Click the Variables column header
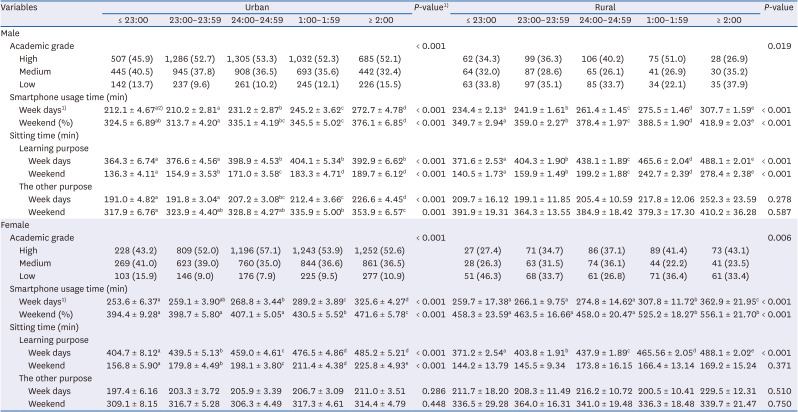 23,7
